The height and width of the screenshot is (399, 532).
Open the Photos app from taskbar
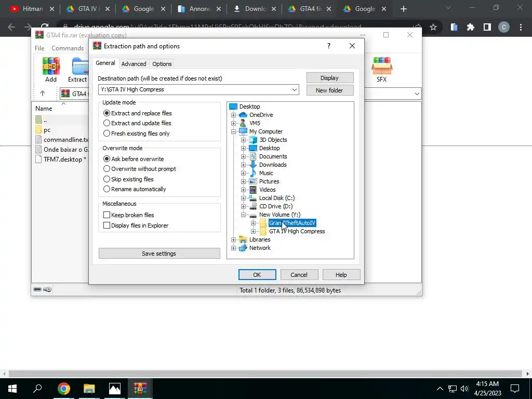[115, 388]
